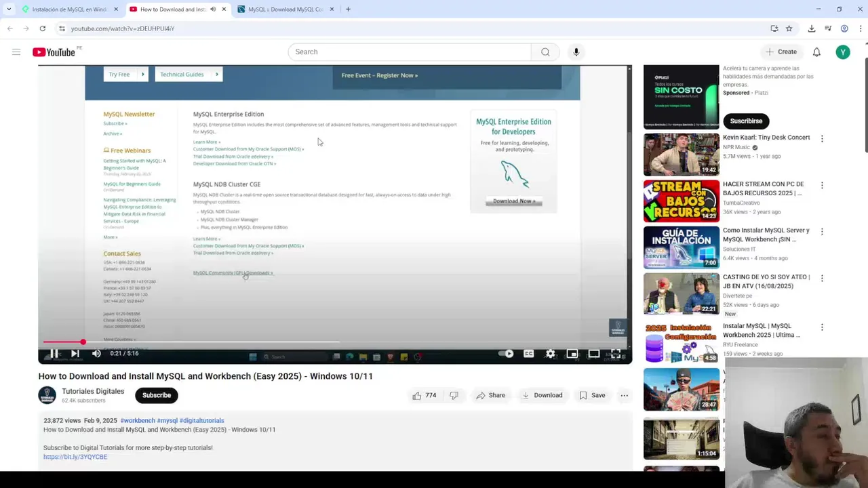Open the Casting de Yo Si Soy Ateo thumbnail
868x488 pixels.
click(681, 294)
